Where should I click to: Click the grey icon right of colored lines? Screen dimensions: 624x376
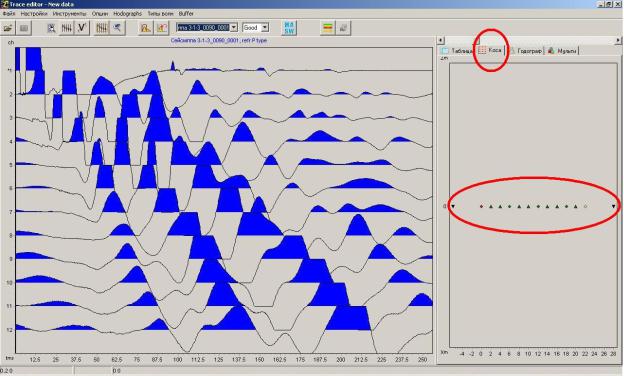tap(343, 28)
